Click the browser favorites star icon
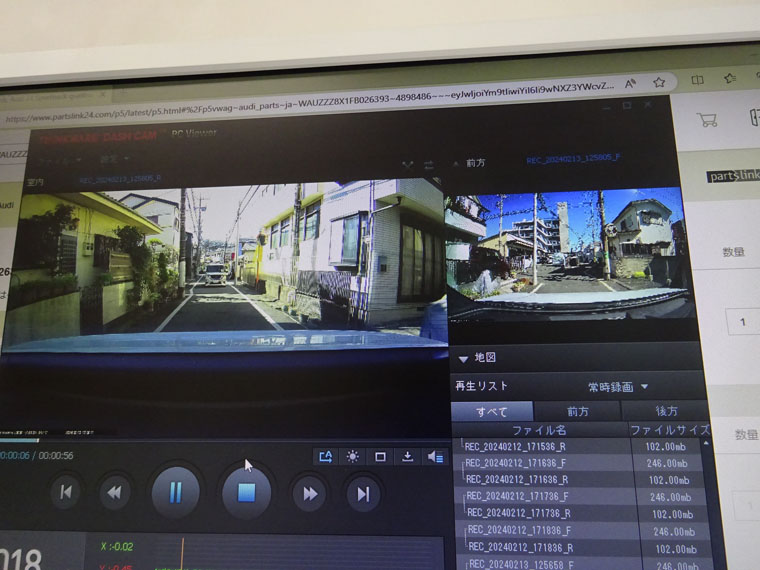Viewport: 760px width, 570px height. 659,83
